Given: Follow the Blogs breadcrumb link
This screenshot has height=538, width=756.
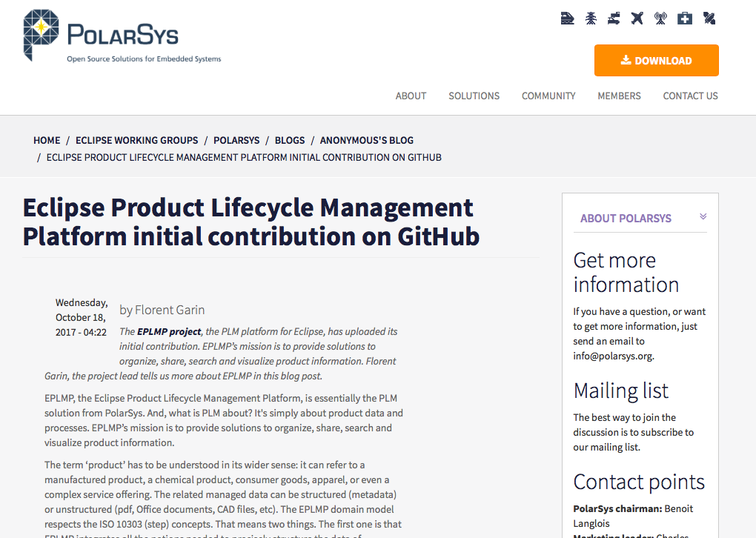Looking at the screenshot, I should pyautogui.click(x=290, y=140).
